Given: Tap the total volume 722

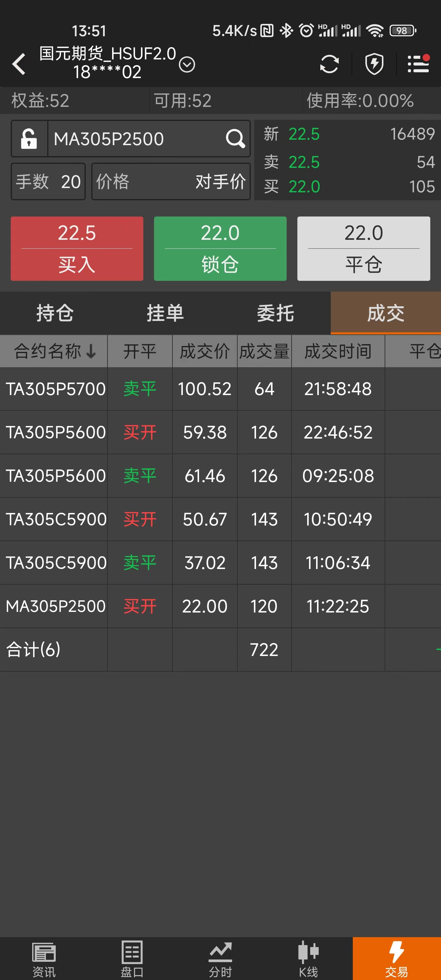Looking at the screenshot, I should tap(264, 650).
